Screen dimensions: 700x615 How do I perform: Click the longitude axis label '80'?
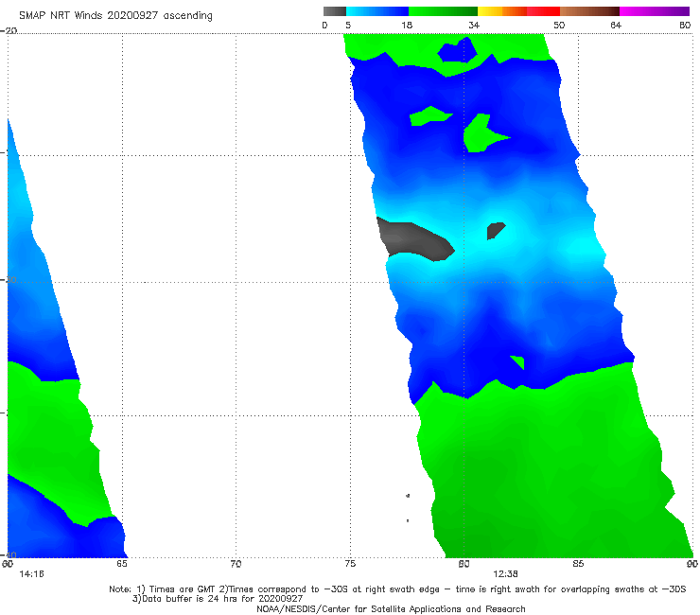pyautogui.click(x=464, y=564)
